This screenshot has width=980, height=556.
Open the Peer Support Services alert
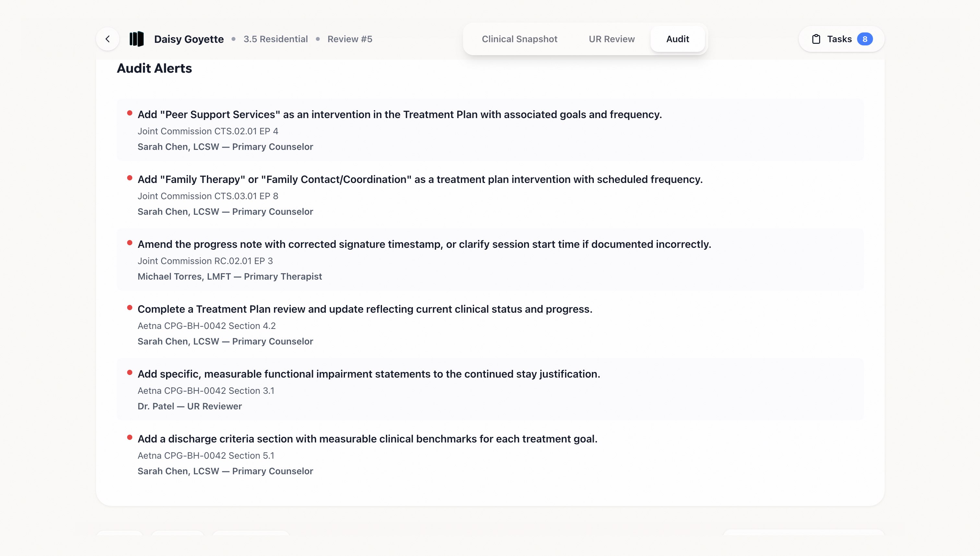(399, 115)
